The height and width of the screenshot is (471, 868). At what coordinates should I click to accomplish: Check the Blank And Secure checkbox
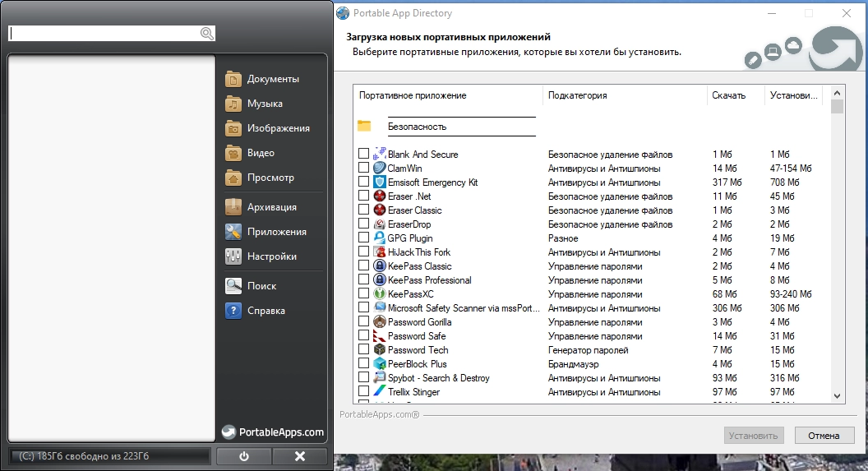coord(363,154)
